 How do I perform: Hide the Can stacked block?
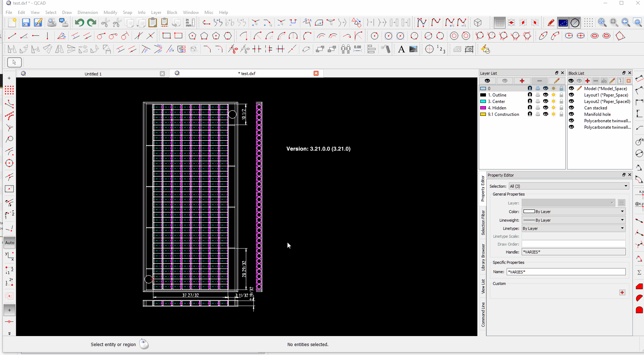[x=571, y=108]
